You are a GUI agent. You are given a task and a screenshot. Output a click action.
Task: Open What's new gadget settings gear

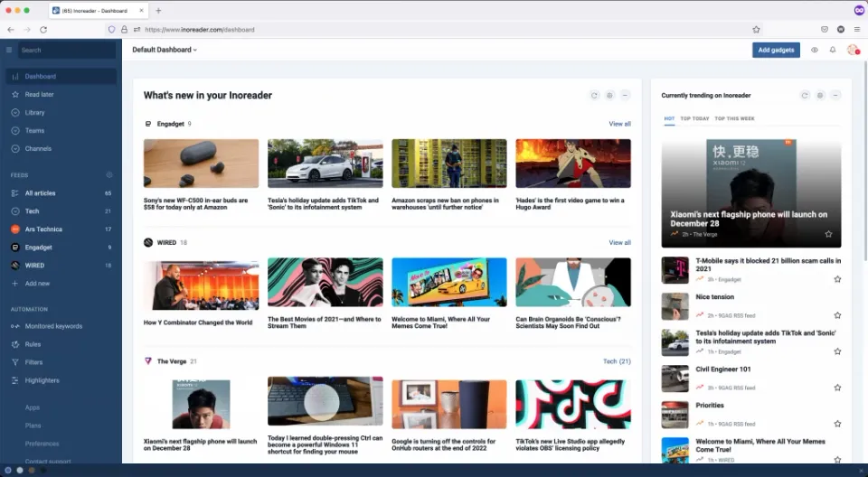609,95
